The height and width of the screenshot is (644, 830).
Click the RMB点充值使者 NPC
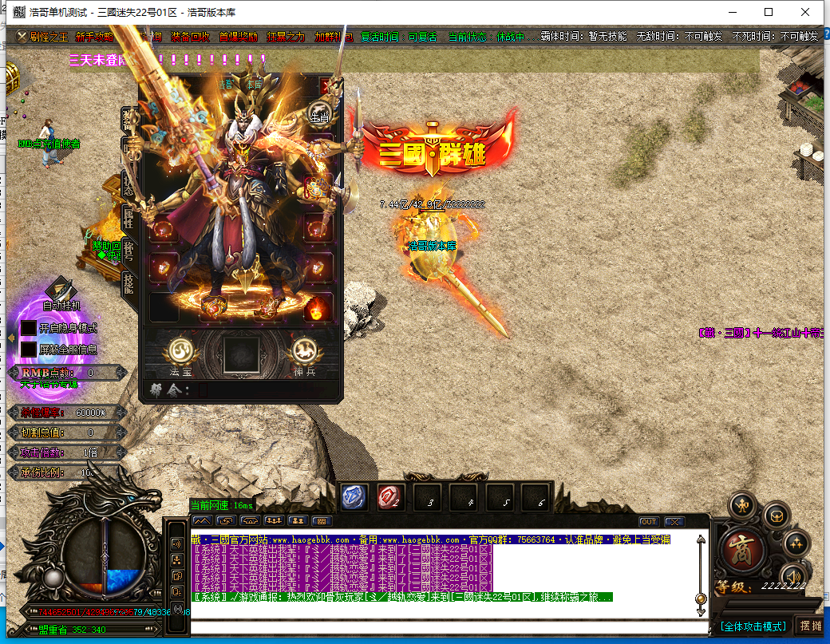coord(49,144)
